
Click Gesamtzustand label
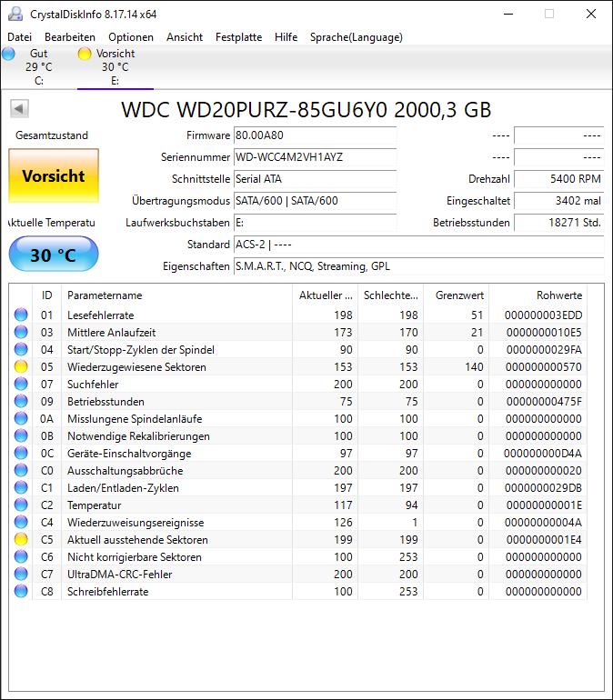coord(52,135)
